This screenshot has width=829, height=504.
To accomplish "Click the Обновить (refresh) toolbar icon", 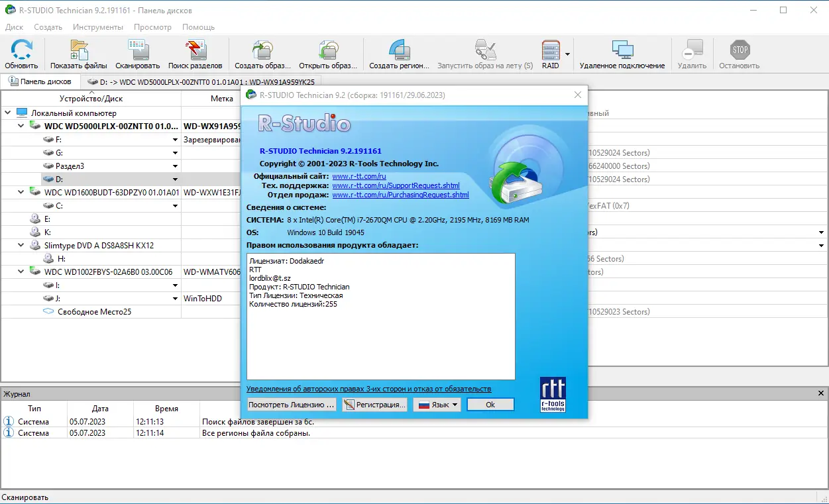I will (21, 53).
